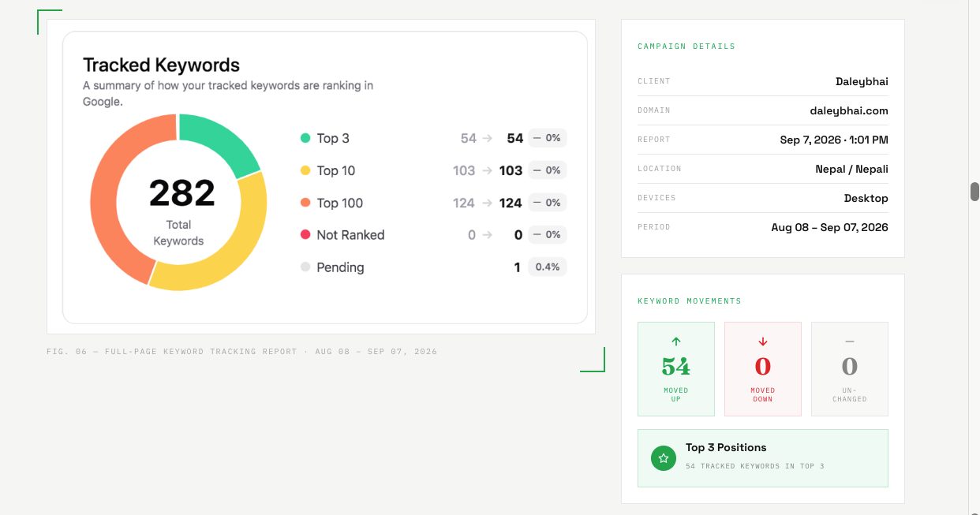The image size is (980, 515).
Task: Open the Top 3 Positions banner
Action: coord(763,458)
